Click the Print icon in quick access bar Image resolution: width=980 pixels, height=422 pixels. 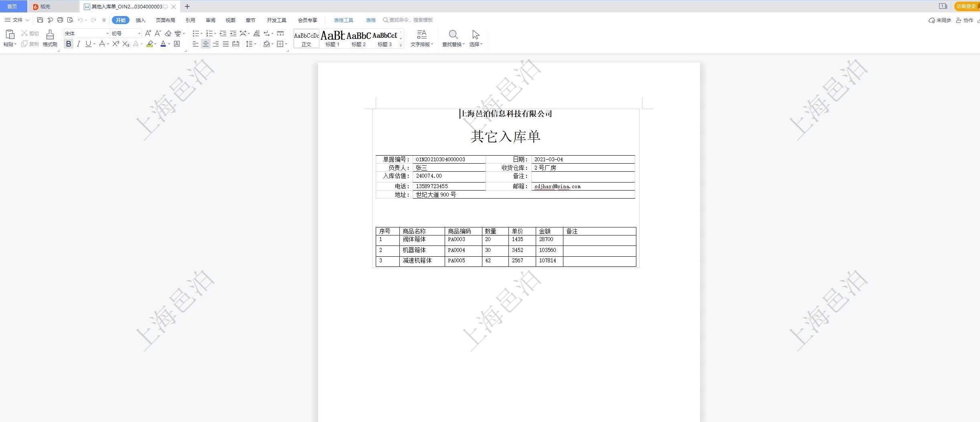point(60,20)
